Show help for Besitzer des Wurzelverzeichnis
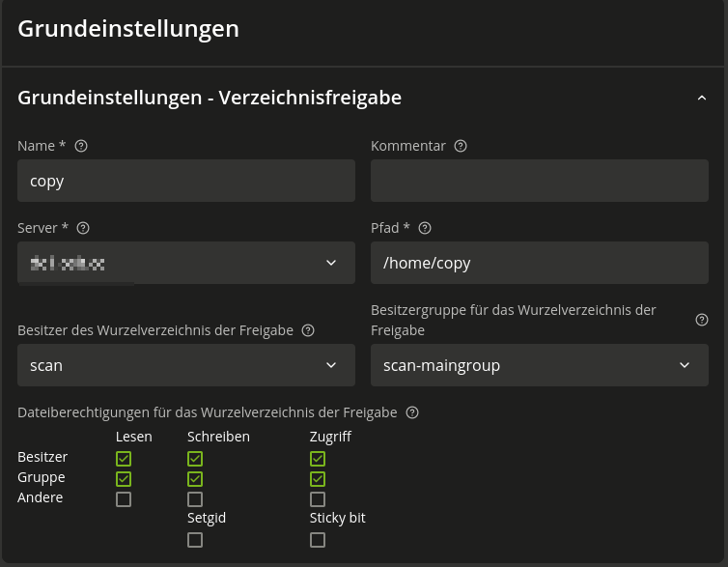 308,330
